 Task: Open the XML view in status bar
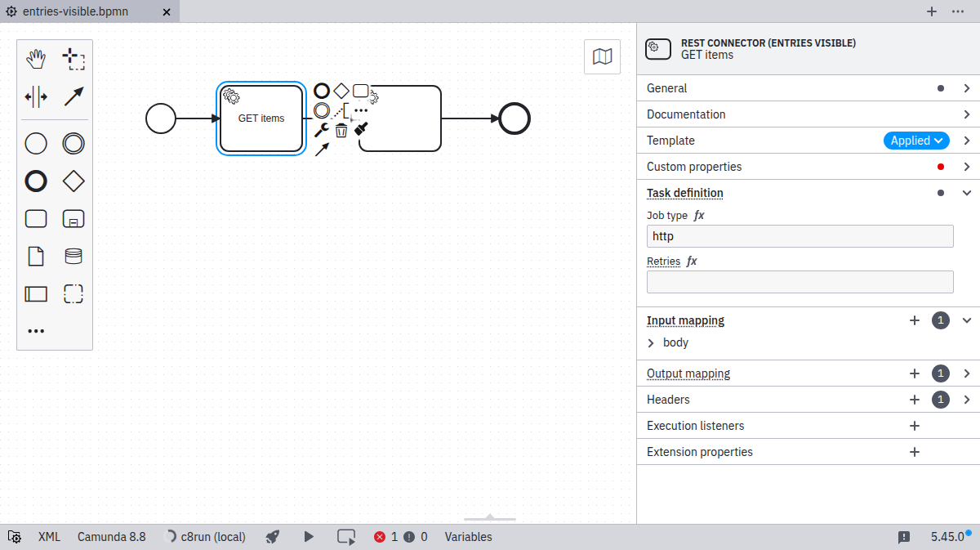(49, 537)
